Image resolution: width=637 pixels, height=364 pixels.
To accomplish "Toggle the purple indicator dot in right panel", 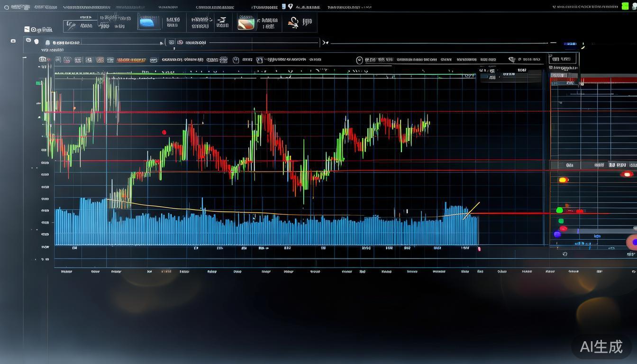I will point(557,234).
